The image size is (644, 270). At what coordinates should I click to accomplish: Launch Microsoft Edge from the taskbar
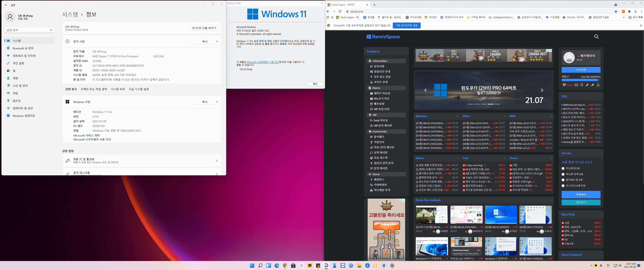277,266
